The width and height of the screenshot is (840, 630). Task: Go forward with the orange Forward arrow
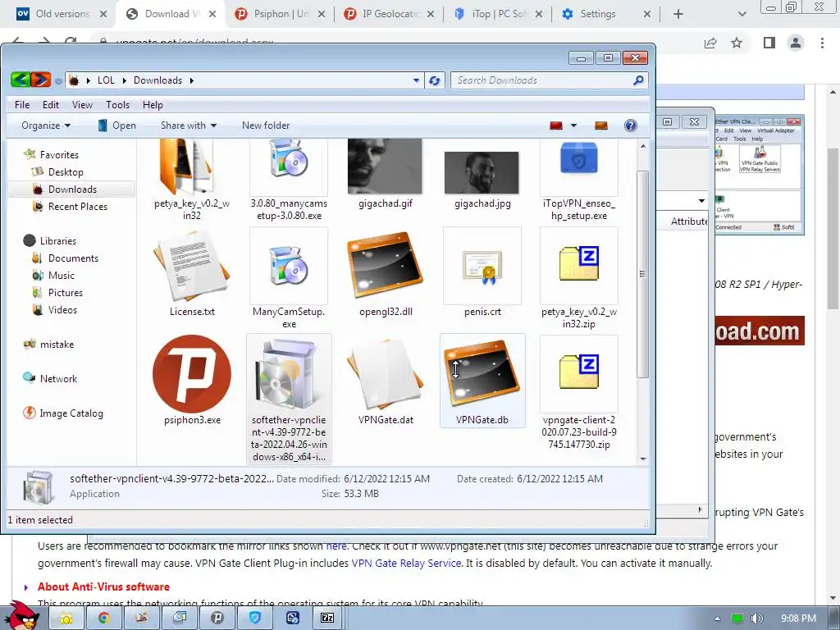41,80
